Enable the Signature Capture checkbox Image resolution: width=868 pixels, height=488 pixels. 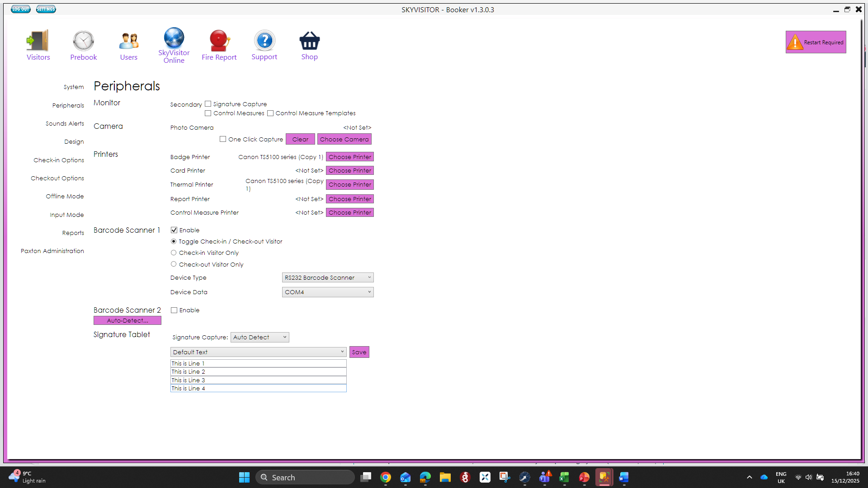pos(208,104)
